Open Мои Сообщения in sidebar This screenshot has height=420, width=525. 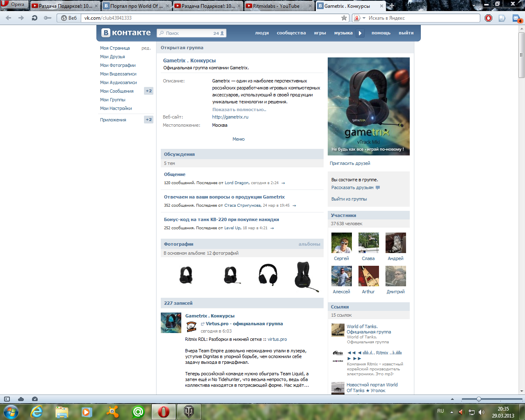[117, 91]
